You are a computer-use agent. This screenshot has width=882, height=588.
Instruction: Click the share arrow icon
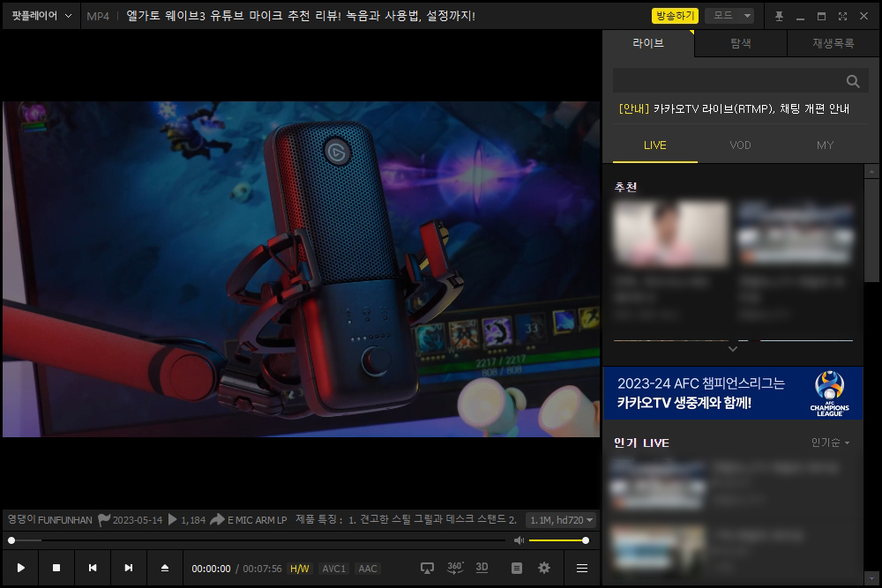click(217, 520)
